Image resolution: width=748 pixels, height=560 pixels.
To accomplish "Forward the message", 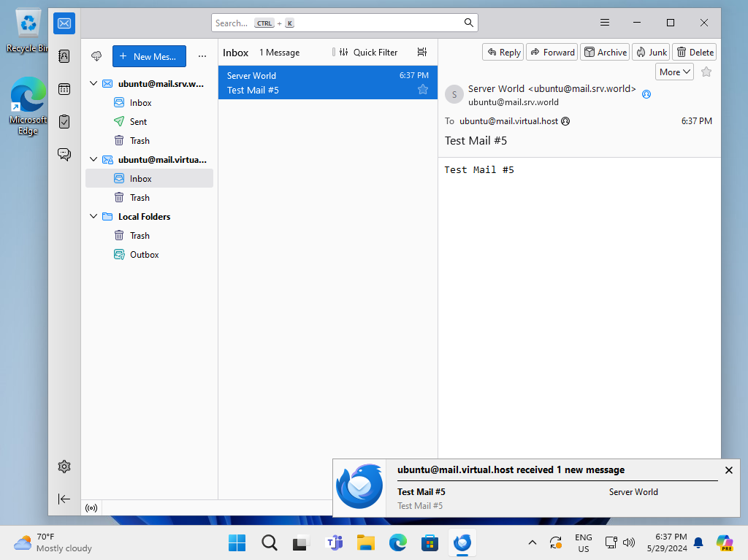I will (x=552, y=52).
